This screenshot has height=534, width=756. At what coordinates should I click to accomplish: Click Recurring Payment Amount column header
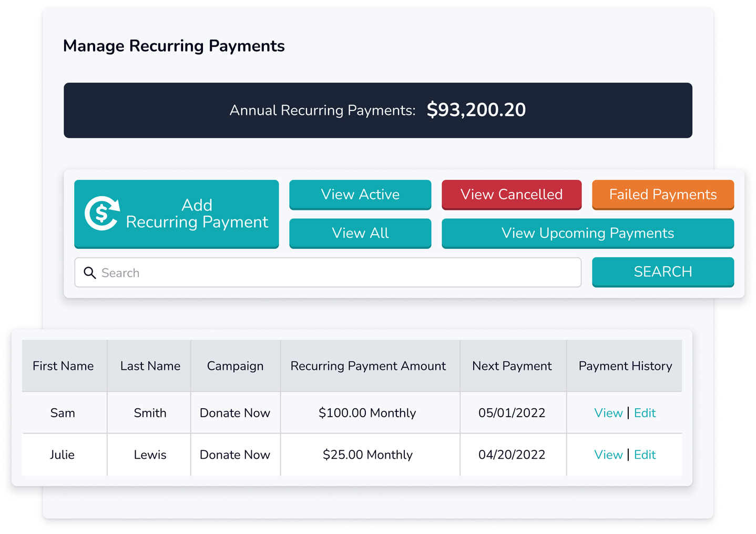368,366
